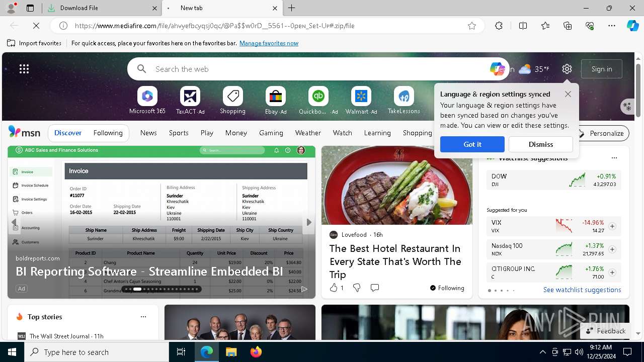Click Import favorites
Screen dimensions: 644x362
point(34,43)
